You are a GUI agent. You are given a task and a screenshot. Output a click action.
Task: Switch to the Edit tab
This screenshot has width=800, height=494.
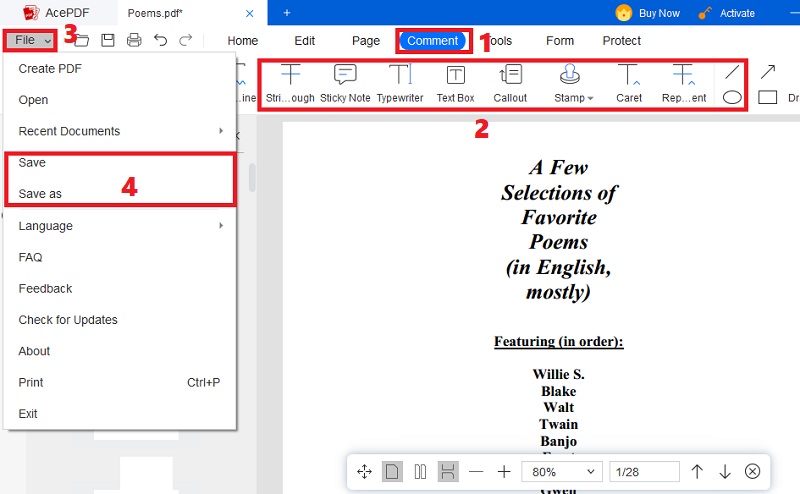(305, 41)
